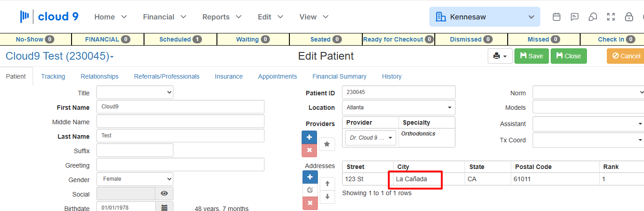Toggle Social number visibility eye icon
This screenshot has height=211, width=644.
point(164,193)
